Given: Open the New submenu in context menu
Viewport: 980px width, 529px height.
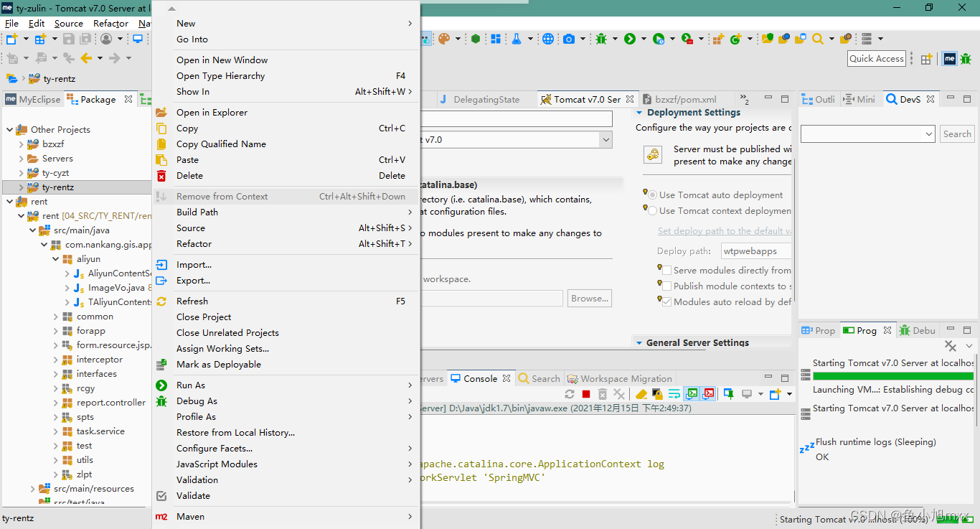Looking at the screenshot, I should 286,23.
